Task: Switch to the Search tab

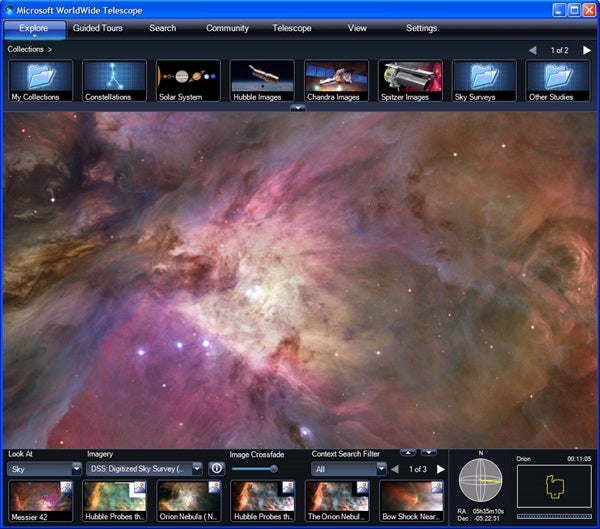Action: coord(163,28)
